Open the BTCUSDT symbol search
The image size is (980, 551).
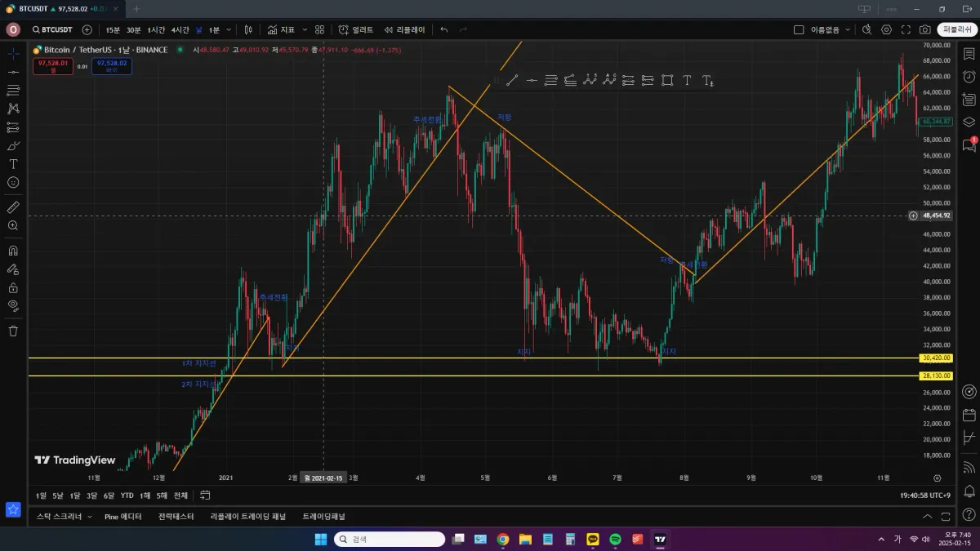52,29
